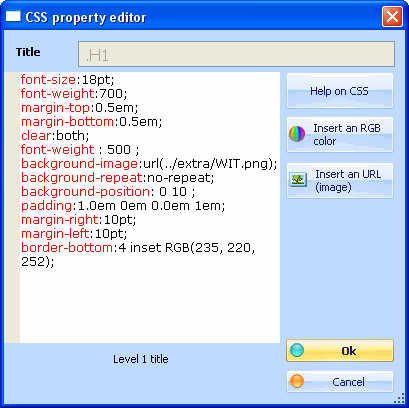This screenshot has width=409, height=408.
Task: Click the wrapped '252);' line
Action: (x=37, y=262)
